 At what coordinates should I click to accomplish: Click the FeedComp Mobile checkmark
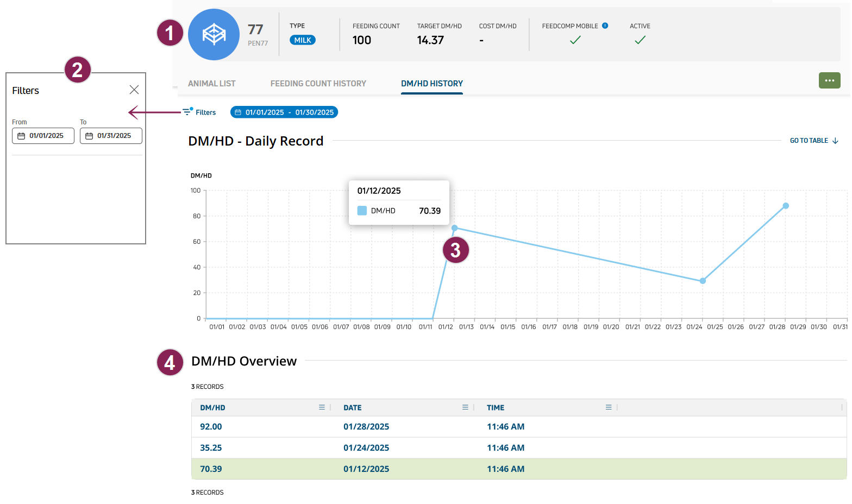[575, 40]
